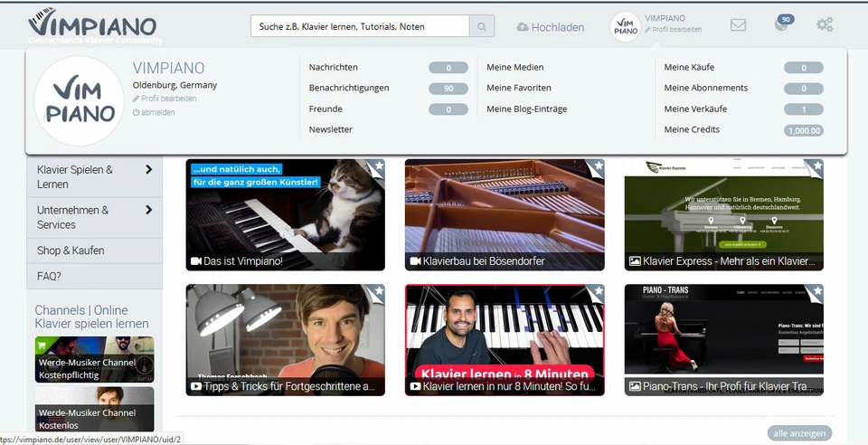Click the star on Klavier Express card
The image size is (868, 445).
pos(817,166)
